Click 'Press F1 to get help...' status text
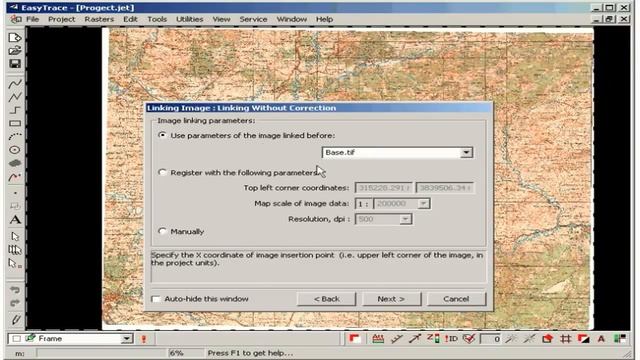 click(250, 353)
